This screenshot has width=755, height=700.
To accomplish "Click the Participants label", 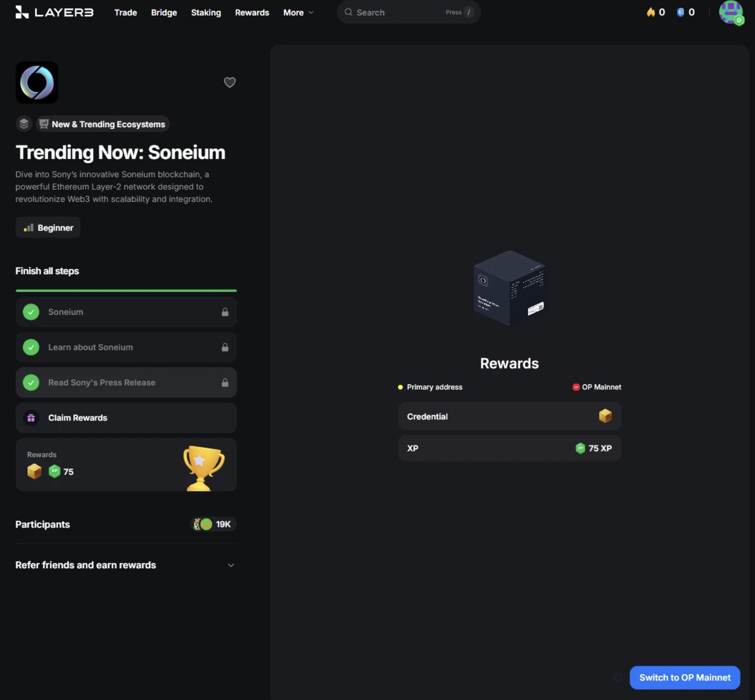I will coord(43,524).
